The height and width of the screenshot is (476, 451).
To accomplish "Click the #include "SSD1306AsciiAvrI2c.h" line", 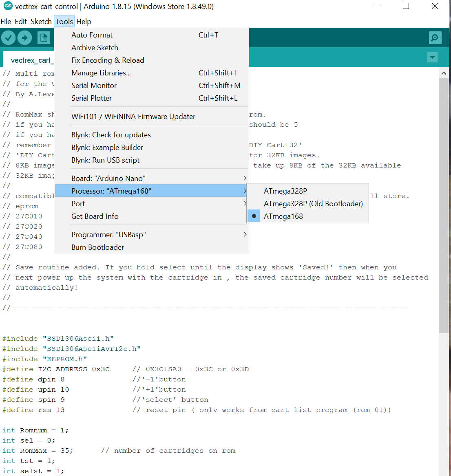I will pyautogui.click(x=72, y=348).
